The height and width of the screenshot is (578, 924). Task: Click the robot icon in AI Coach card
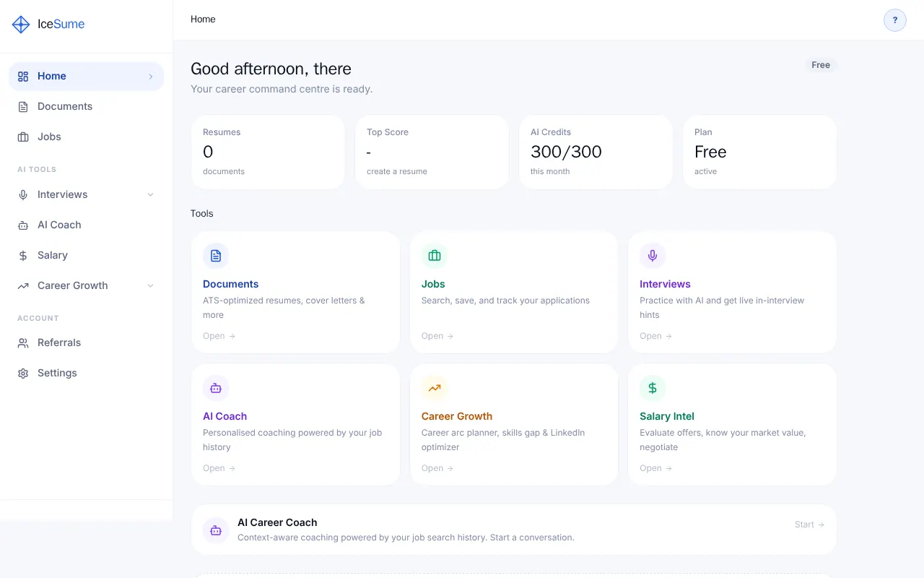click(x=216, y=388)
